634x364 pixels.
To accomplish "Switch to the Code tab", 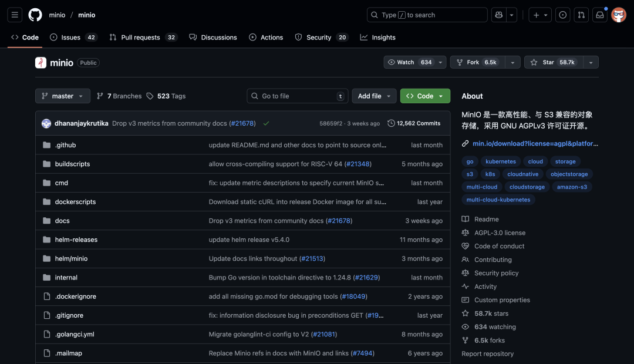I will point(25,37).
